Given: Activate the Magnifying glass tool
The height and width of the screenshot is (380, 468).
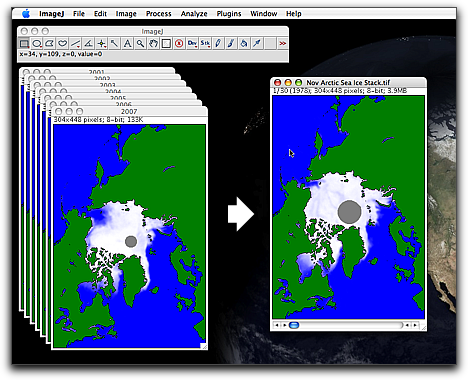Looking at the screenshot, I should (140, 43).
